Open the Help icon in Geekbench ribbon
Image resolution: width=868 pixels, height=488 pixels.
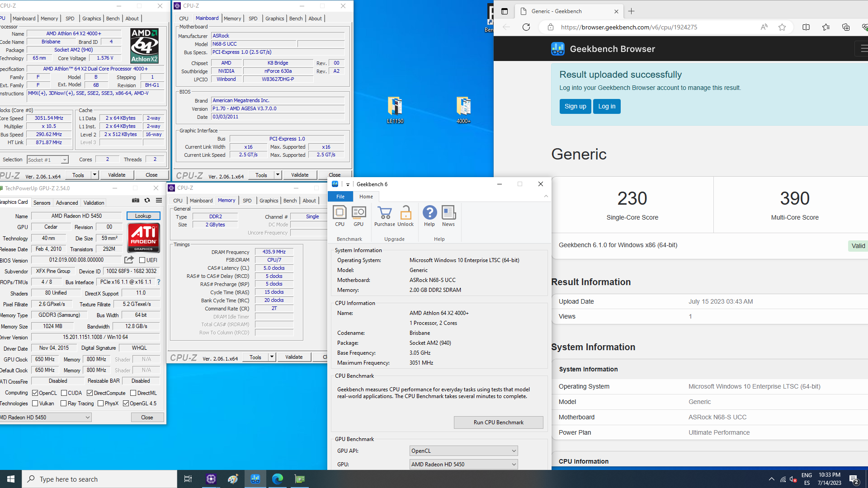tap(429, 216)
